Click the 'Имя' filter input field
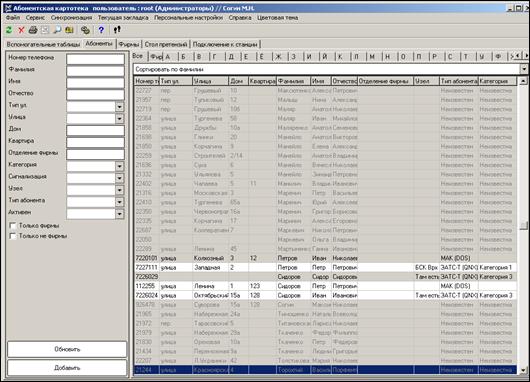The image size is (530, 382). pyautogui.click(x=95, y=83)
